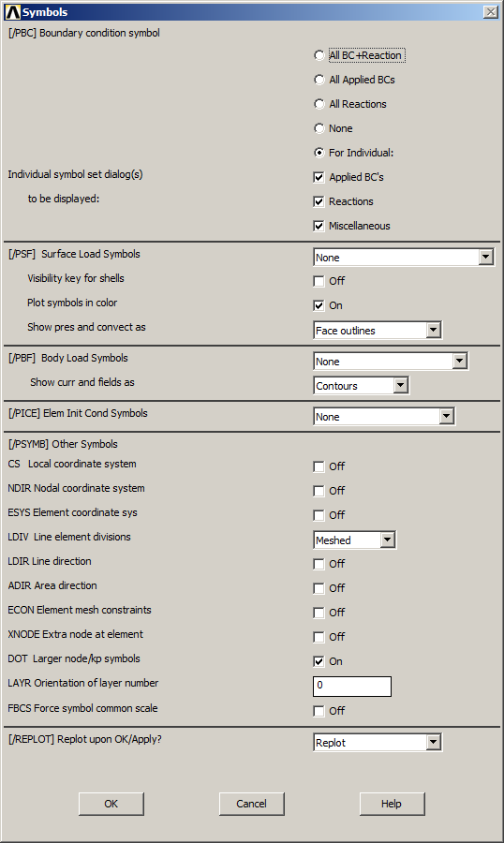Image resolution: width=504 pixels, height=843 pixels.
Task: Uncheck the Miscellaneous checkbox
Action: pyautogui.click(x=319, y=226)
